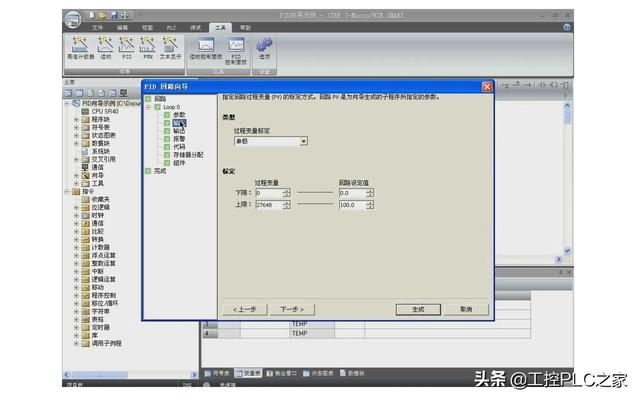
Task: Launch the motion wizard icon in ribbon
Action: pos(106,48)
